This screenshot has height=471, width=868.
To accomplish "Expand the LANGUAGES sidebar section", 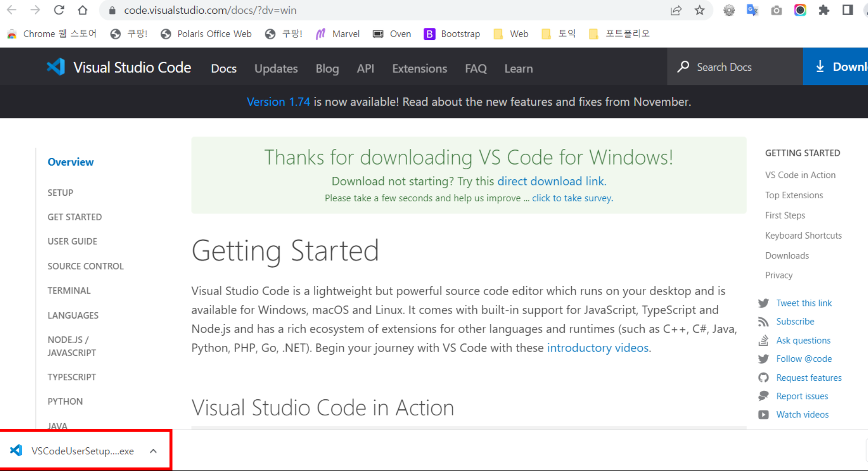I will click(x=73, y=315).
